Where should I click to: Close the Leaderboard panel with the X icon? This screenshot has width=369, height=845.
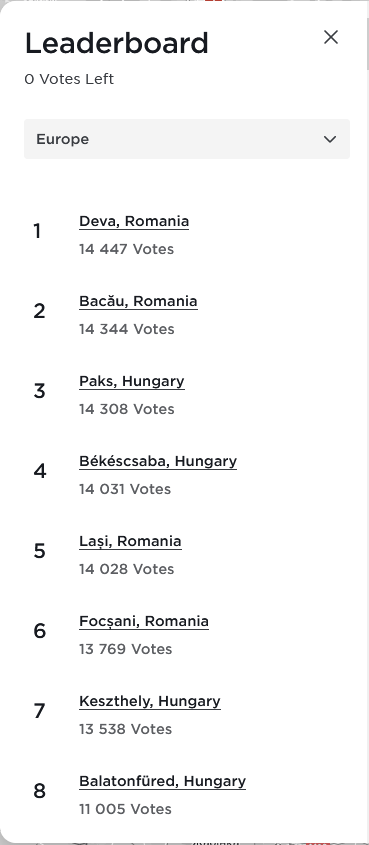point(331,37)
